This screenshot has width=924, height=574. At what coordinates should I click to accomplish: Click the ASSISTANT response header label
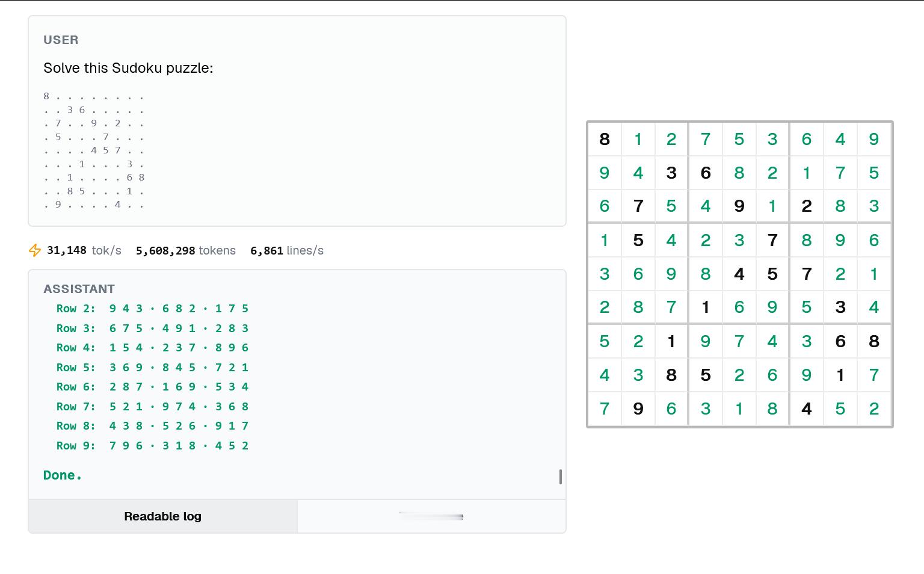coord(79,289)
